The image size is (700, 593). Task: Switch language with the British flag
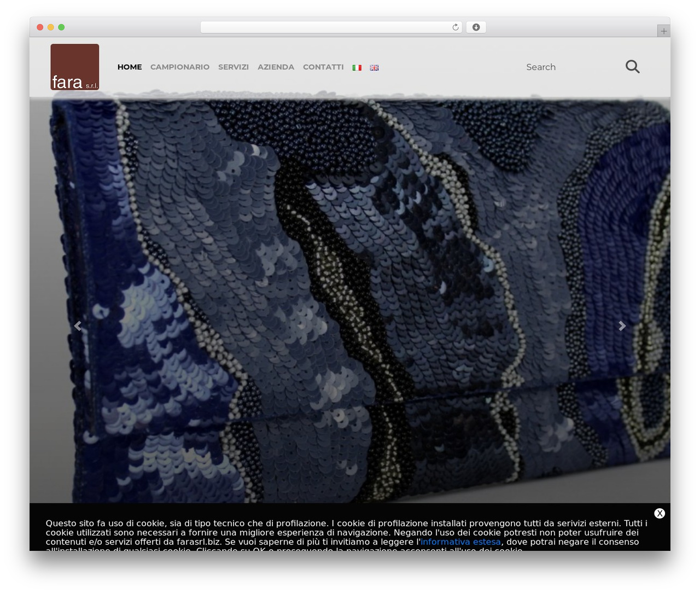click(x=374, y=68)
